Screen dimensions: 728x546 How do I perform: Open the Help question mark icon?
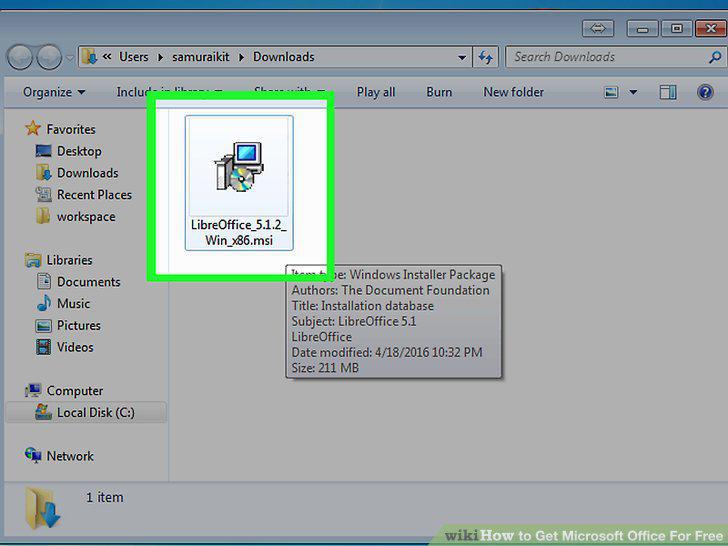tap(705, 92)
